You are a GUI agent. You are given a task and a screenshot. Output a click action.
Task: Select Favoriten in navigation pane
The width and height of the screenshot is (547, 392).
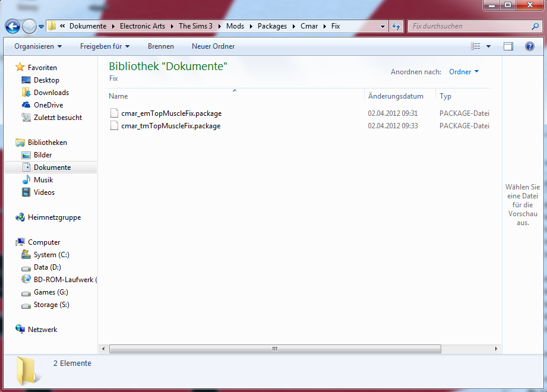pos(42,68)
